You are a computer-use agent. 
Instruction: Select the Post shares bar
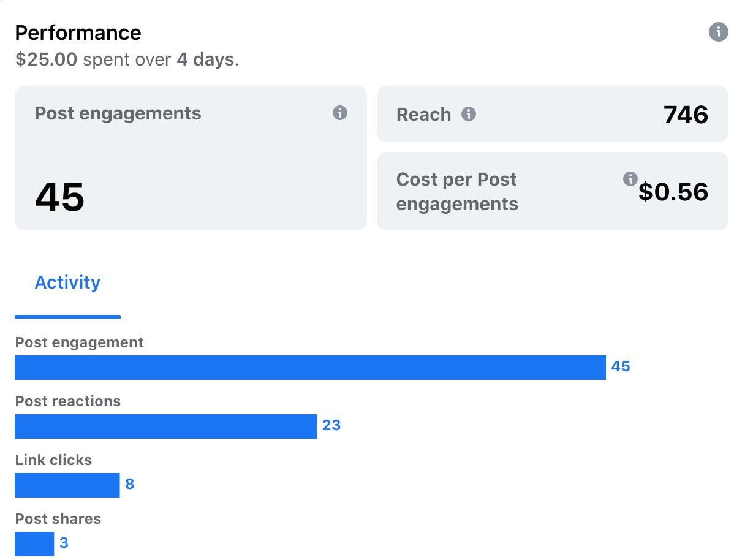(34, 544)
